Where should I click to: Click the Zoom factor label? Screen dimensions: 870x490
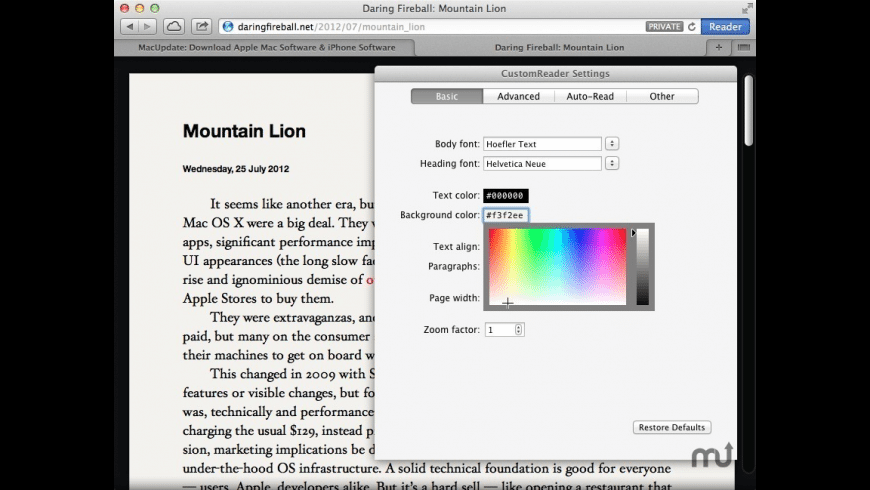point(451,330)
